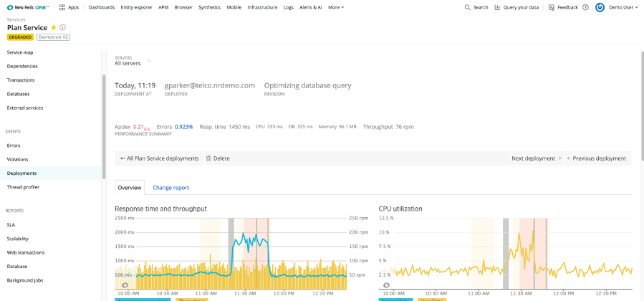
Task: Click the DEGRADED status badge
Action: (x=20, y=37)
